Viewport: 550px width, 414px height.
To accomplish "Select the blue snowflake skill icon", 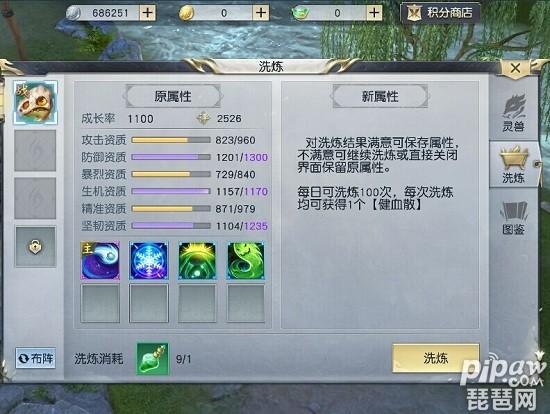I will tap(149, 260).
